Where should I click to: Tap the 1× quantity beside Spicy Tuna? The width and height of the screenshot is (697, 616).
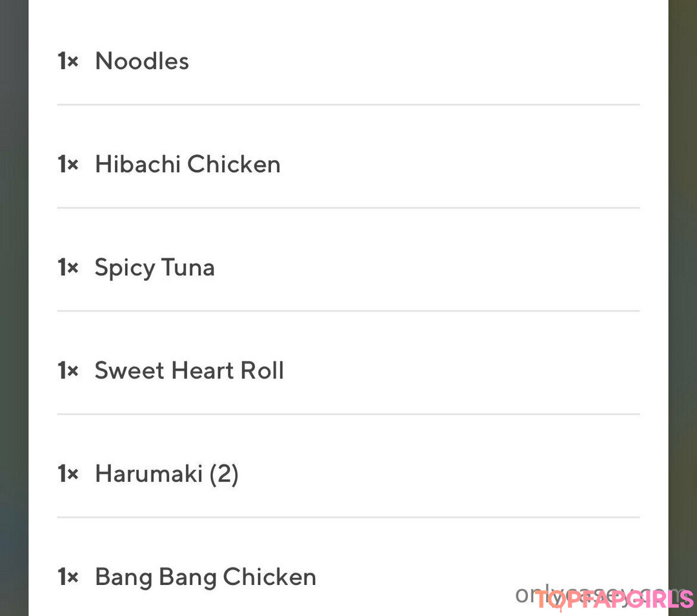[x=68, y=268]
